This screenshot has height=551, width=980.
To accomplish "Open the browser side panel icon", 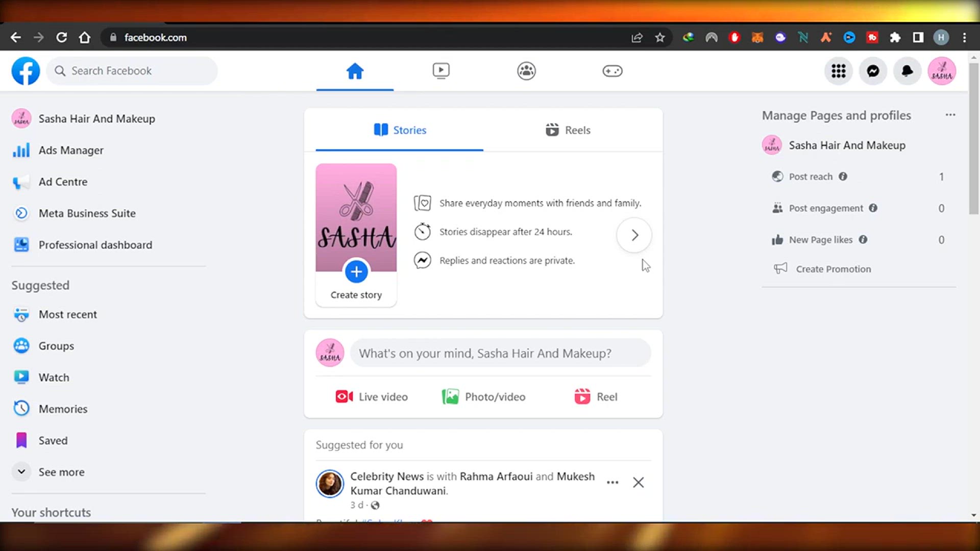I will click(918, 37).
